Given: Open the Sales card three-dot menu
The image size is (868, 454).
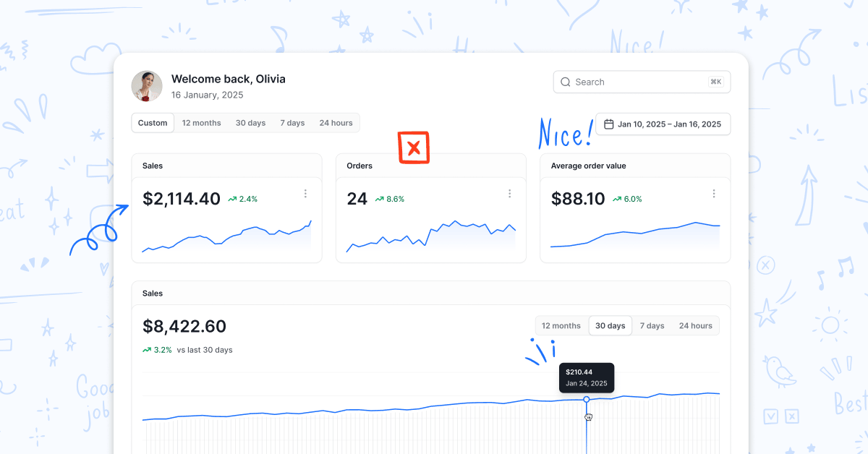Looking at the screenshot, I should pos(305,193).
